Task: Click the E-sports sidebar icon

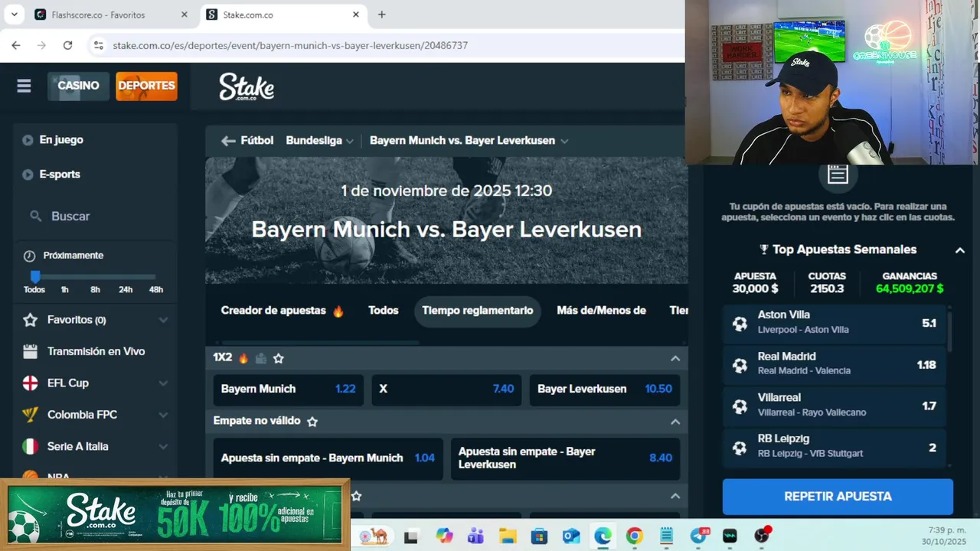Action: [x=28, y=174]
